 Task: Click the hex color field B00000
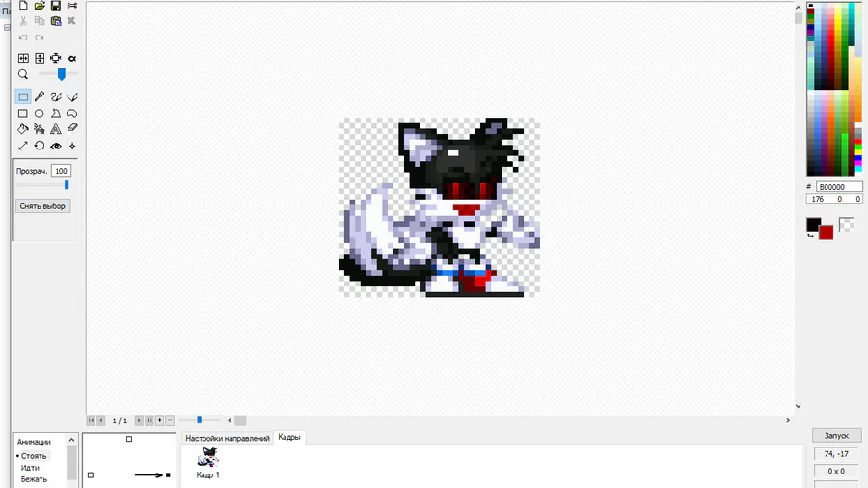(x=839, y=187)
